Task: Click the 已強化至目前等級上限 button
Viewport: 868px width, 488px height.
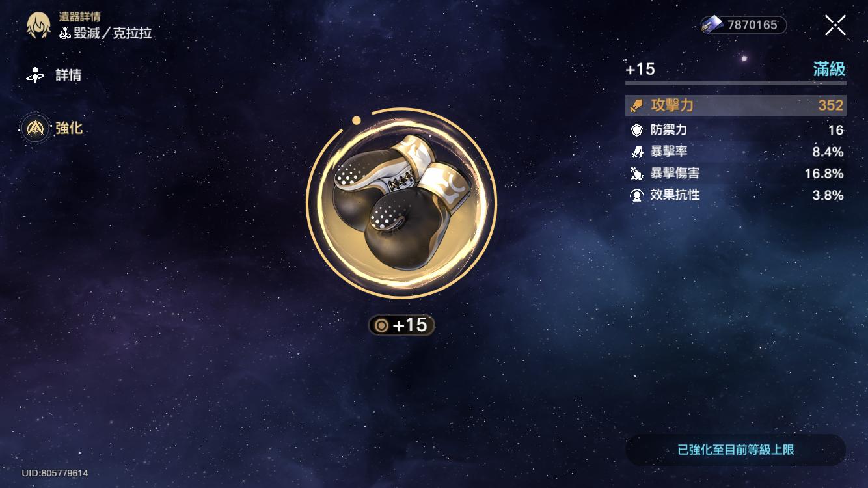Action: (x=736, y=450)
